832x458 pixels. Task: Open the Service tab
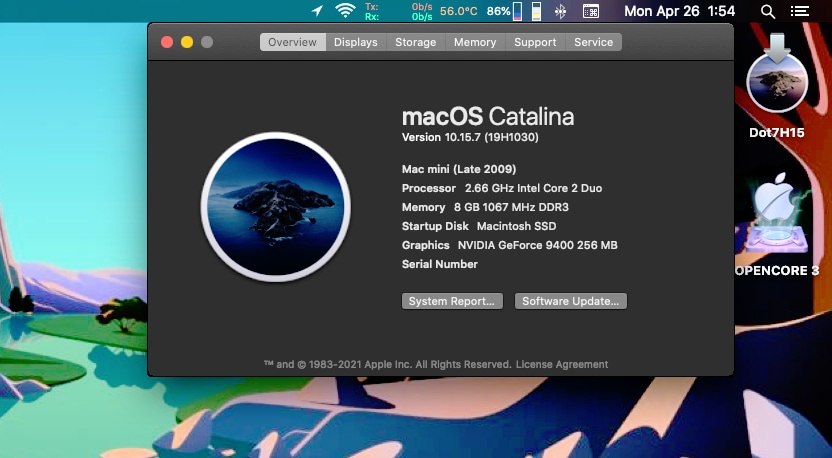(593, 42)
